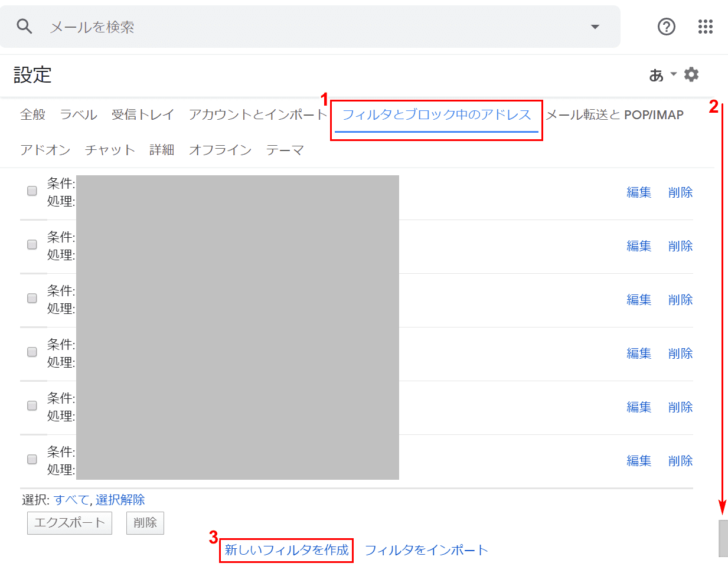Click the search magnifier icon
Viewport: 728px width, 573px height.
(24, 27)
